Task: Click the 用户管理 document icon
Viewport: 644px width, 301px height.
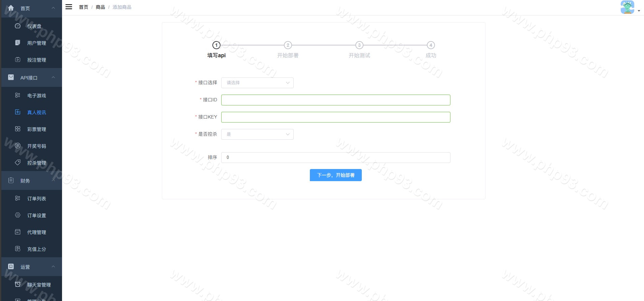Action: (x=18, y=43)
